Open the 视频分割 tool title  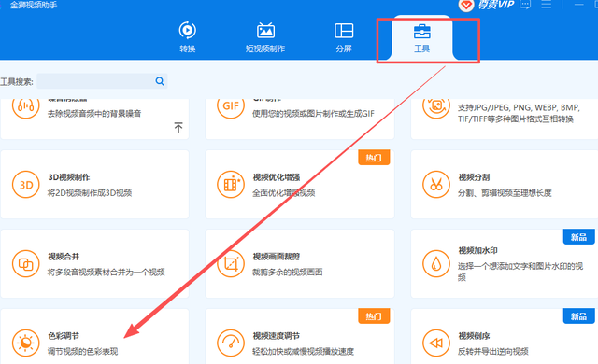click(x=474, y=177)
